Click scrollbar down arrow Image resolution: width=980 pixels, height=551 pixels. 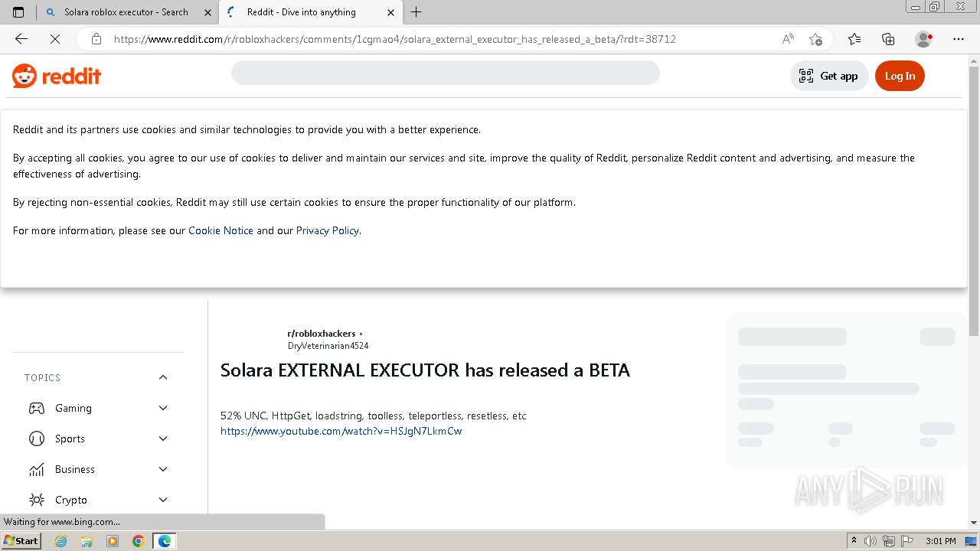pyautogui.click(x=973, y=523)
